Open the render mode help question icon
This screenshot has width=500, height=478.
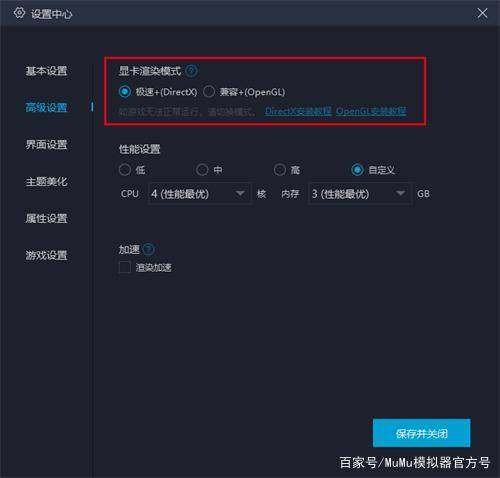pos(191,71)
